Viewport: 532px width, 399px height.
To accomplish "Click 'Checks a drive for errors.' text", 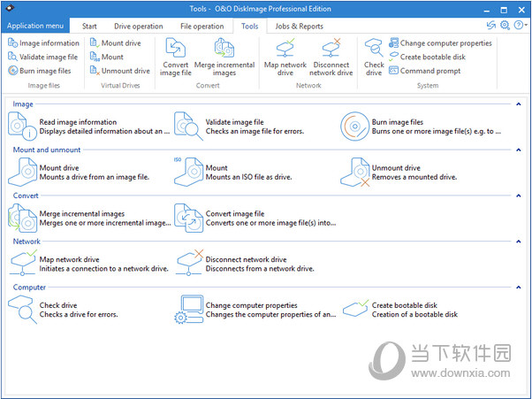I will (x=79, y=315).
